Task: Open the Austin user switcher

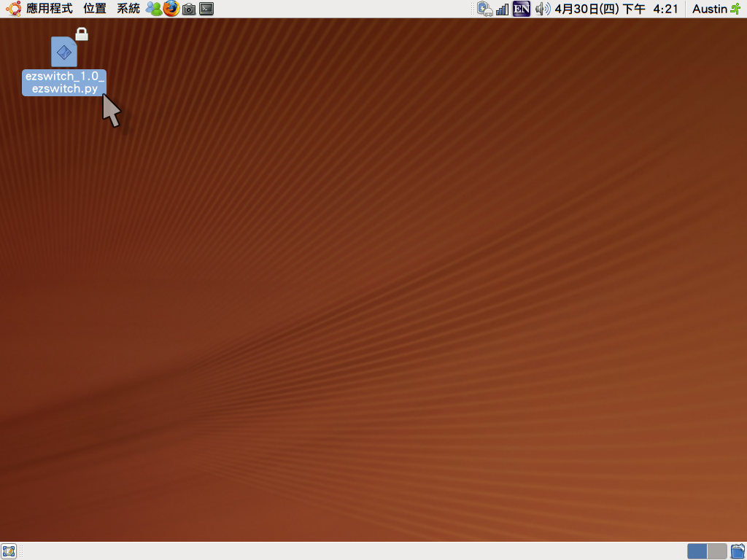Action: [709, 9]
